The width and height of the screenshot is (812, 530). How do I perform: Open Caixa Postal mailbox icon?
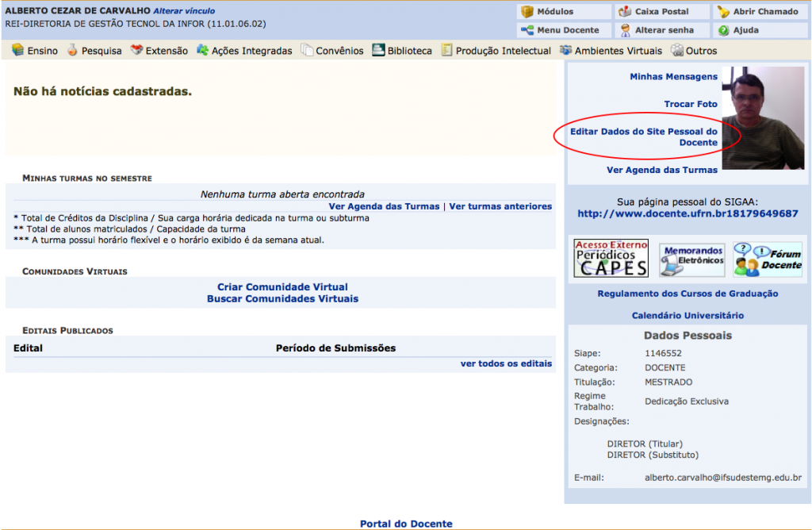(x=626, y=12)
